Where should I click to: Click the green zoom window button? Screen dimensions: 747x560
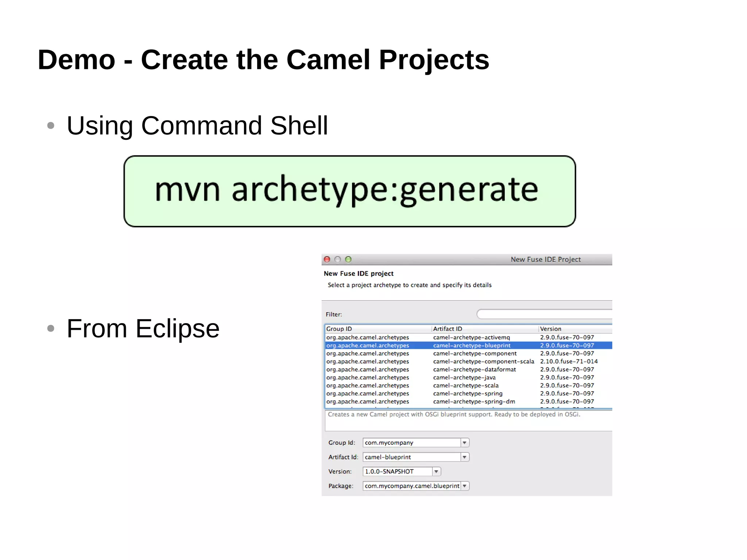point(348,259)
